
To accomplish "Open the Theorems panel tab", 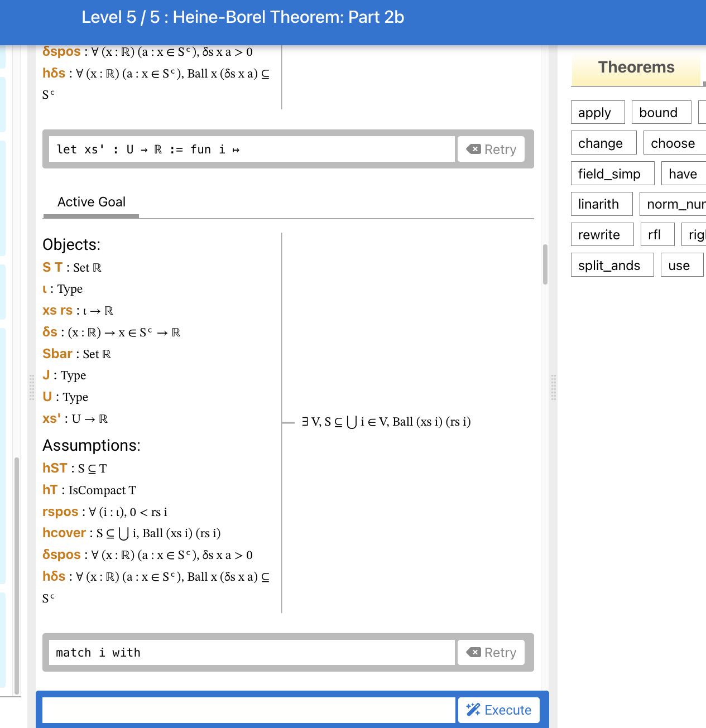I will (636, 68).
